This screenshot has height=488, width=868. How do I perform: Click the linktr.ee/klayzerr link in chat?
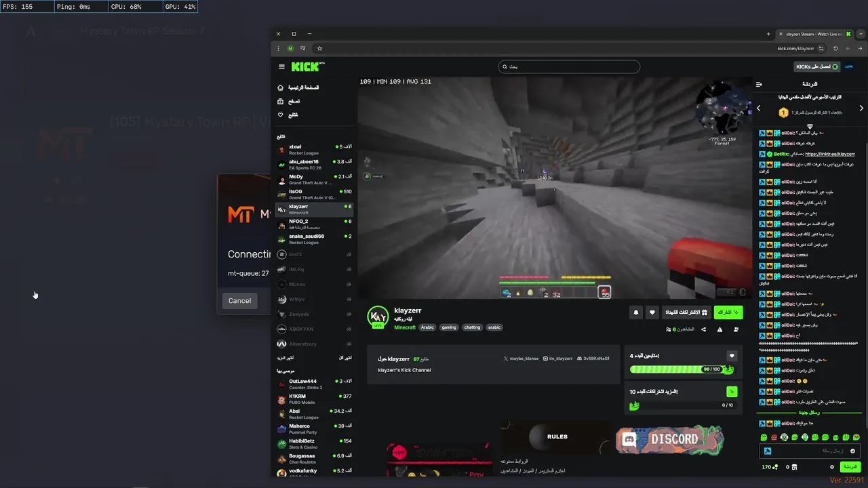click(x=830, y=154)
